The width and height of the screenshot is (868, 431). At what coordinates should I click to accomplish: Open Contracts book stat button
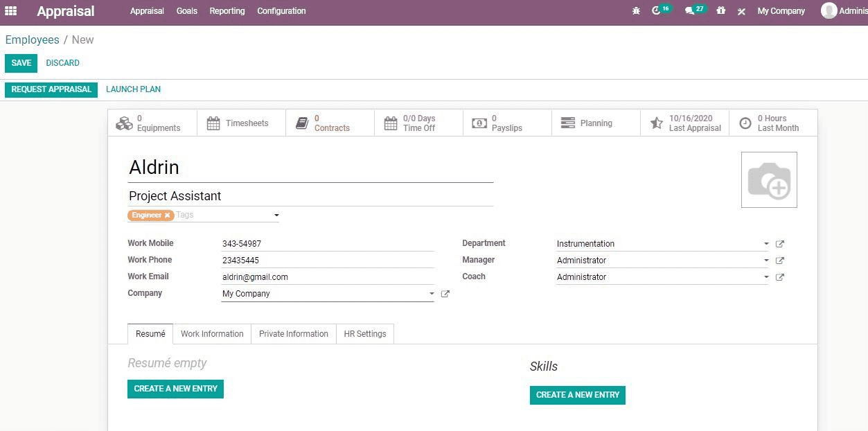point(330,123)
